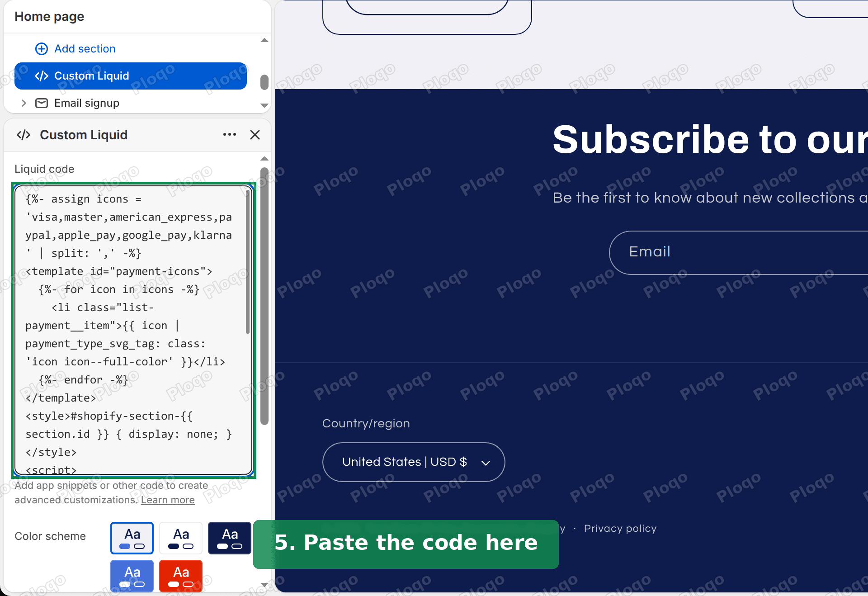Viewport: 868px width, 596px height.
Task: Click the Country/region label in preview
Action: coord(366,424)
